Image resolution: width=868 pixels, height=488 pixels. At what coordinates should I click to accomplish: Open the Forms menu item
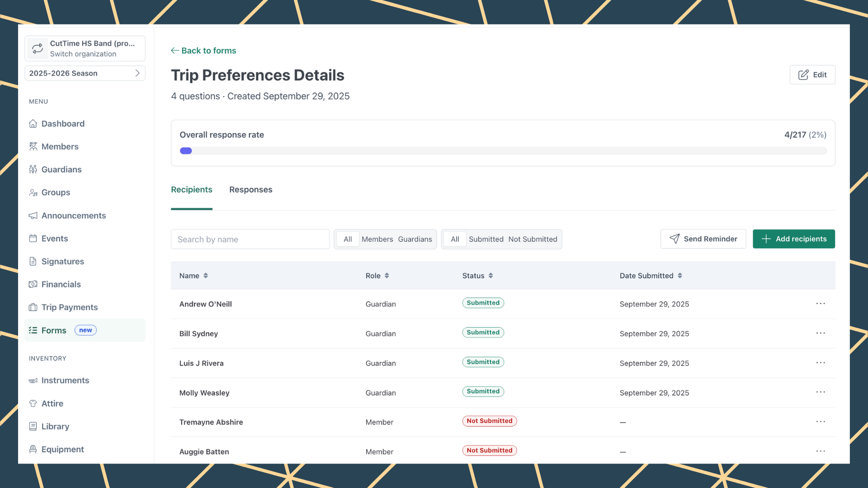point(54,330)
